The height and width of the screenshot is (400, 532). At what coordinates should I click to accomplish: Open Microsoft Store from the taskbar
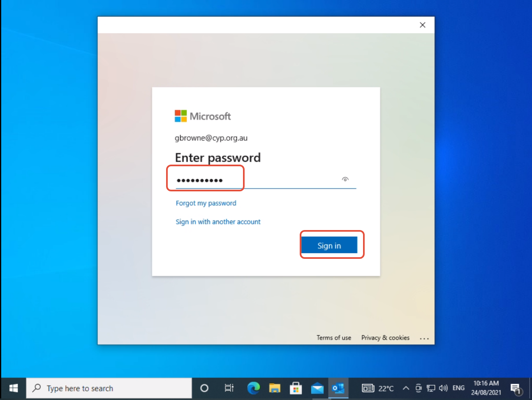296,388
